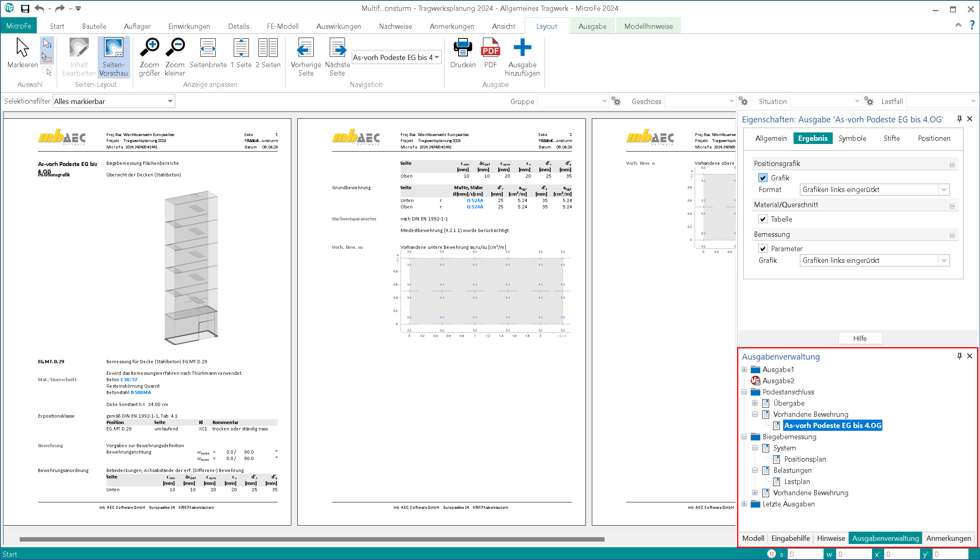
Task: Open the Format dropdown for Positionsgrafik
Action: click(944, 190)
